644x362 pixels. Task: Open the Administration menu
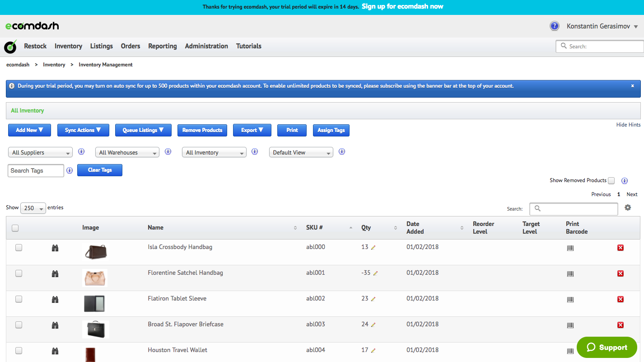pos(206,46)
